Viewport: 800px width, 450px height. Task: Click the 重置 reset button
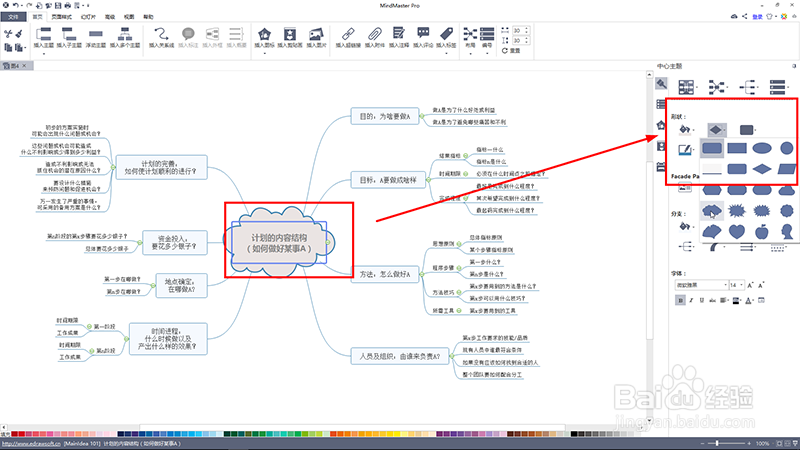pos(511,51)
